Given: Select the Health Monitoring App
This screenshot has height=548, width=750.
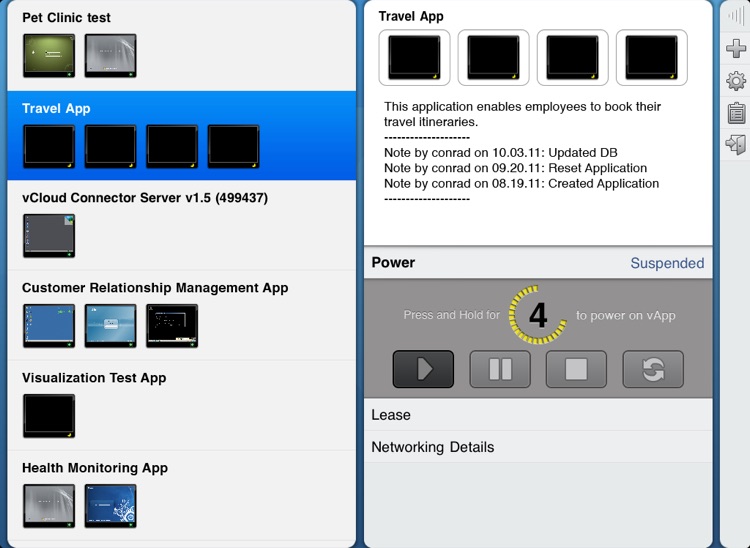Looking at the screenshot, I should (182, 495).
